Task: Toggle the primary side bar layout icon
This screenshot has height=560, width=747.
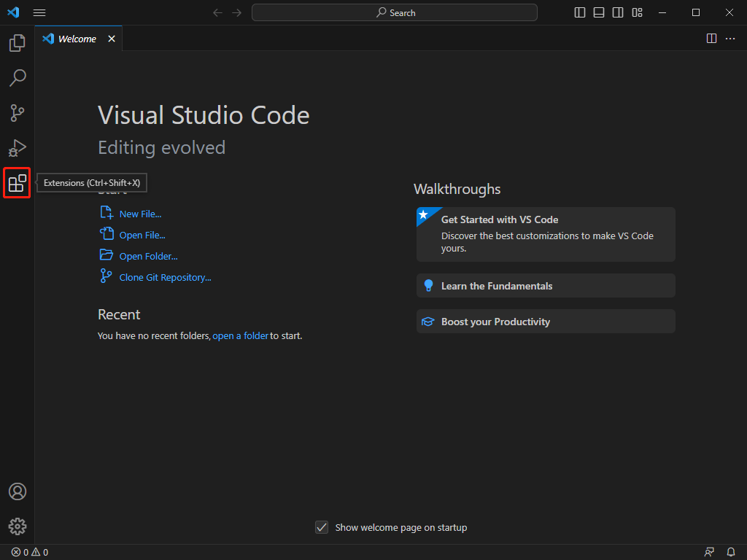Action: click(x=580, y=13)
